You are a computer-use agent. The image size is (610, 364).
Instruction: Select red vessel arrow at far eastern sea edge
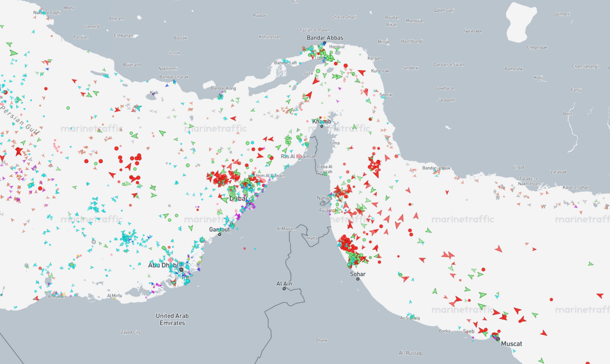(600, 296)
